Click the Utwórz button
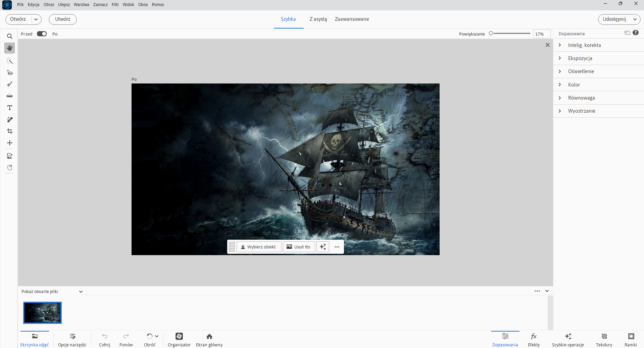 pyautogui.click(x=63, y=19)
